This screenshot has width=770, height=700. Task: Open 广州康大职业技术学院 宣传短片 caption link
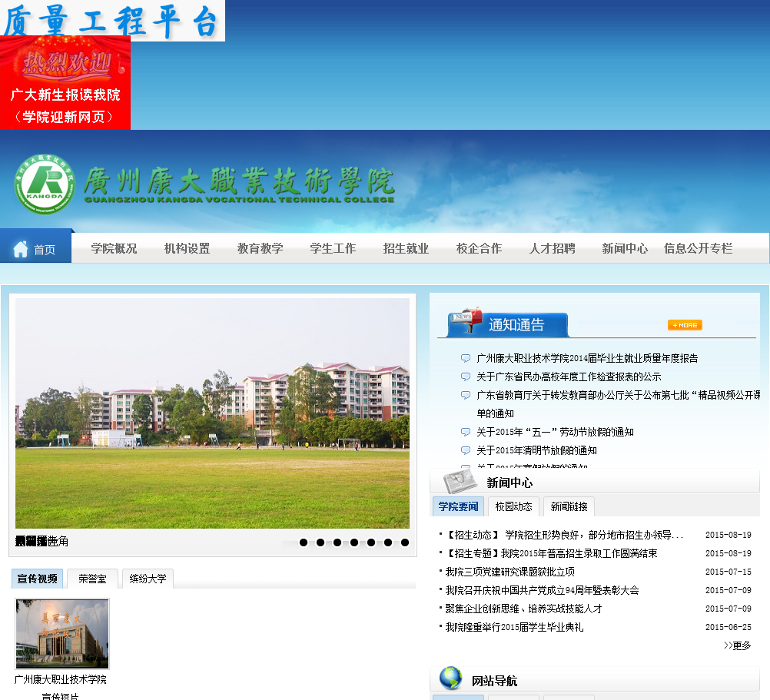[x=61, y=688]
